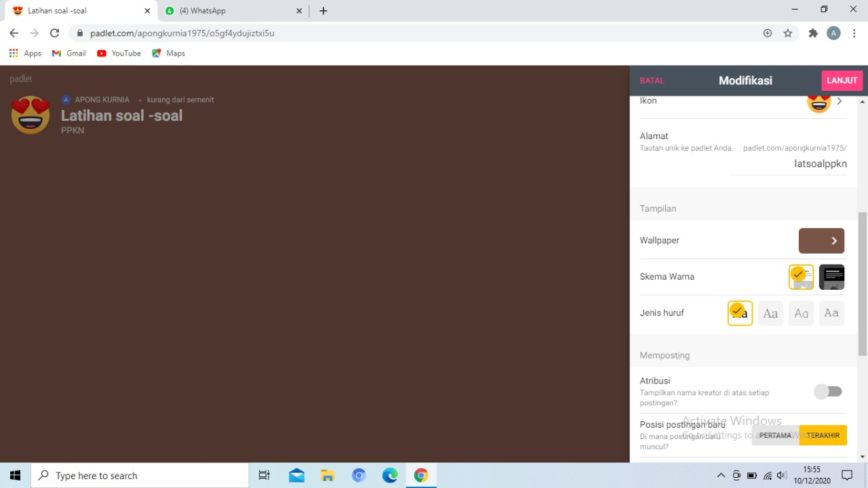Open Microsoft Edge from taskbar
The image size is (868, 488).
pos(390,475)
